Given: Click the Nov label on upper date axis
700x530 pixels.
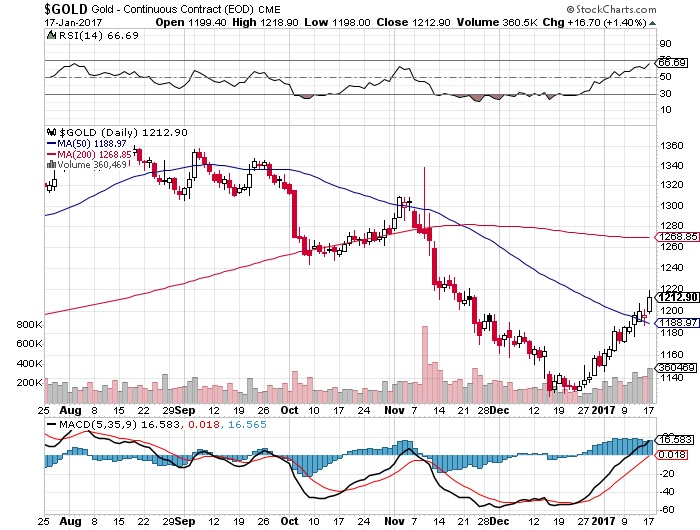Looking at the screenshot, I should (394, 410).
